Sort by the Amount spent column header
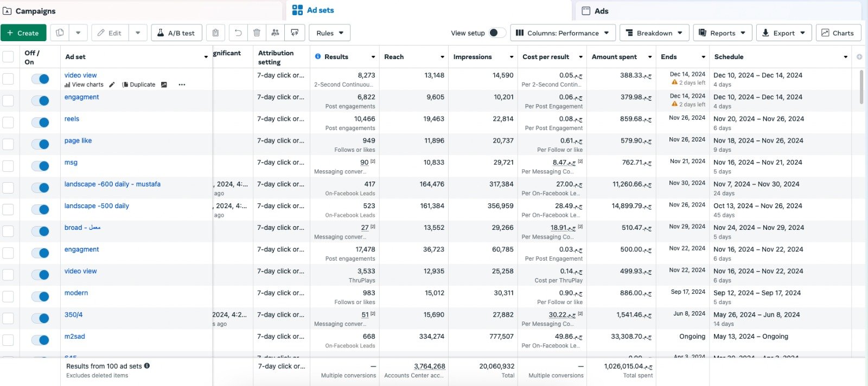 (x=615, y=57)
